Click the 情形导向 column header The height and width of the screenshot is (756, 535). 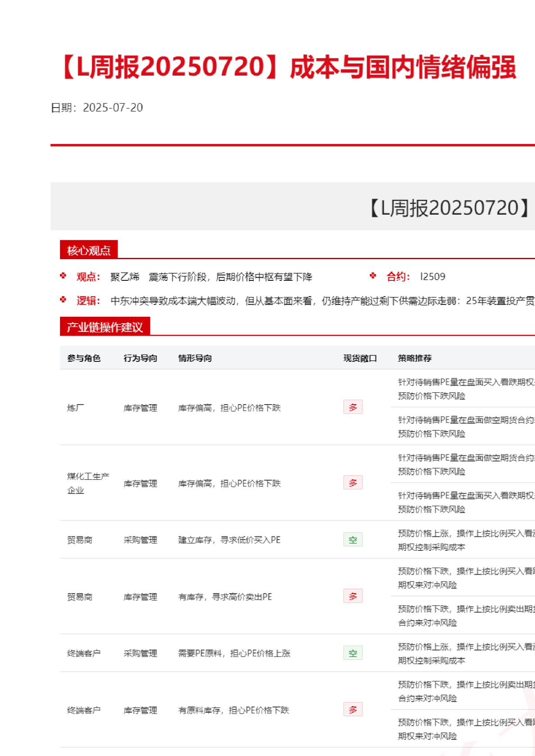click(195, 358)
